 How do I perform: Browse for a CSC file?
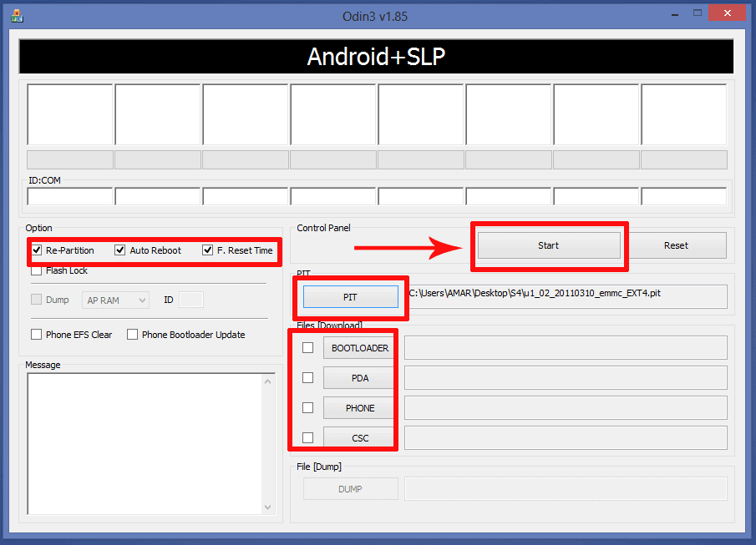pyautogui.click(x=360, y=438)
